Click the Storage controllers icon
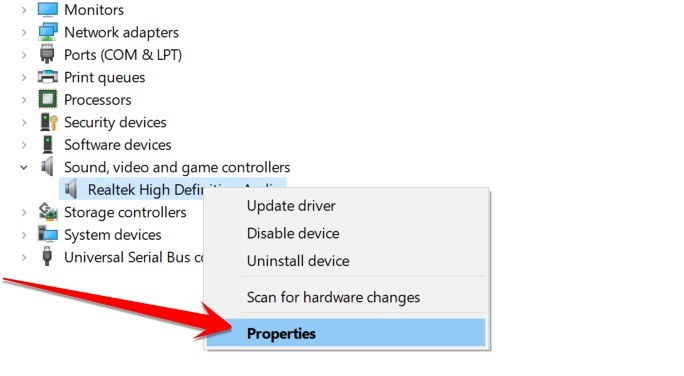 (x=48, y=212)
